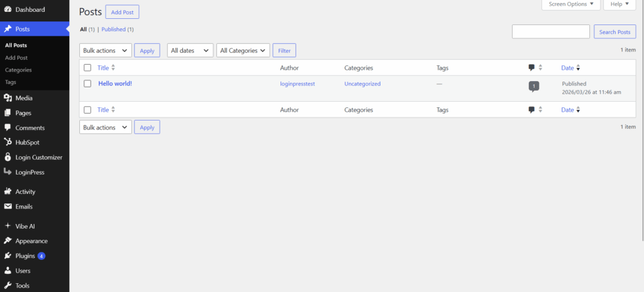Click the Tools wrench icon
The height and width of the screenshot is (292, 644).
[x=8, y=286]
